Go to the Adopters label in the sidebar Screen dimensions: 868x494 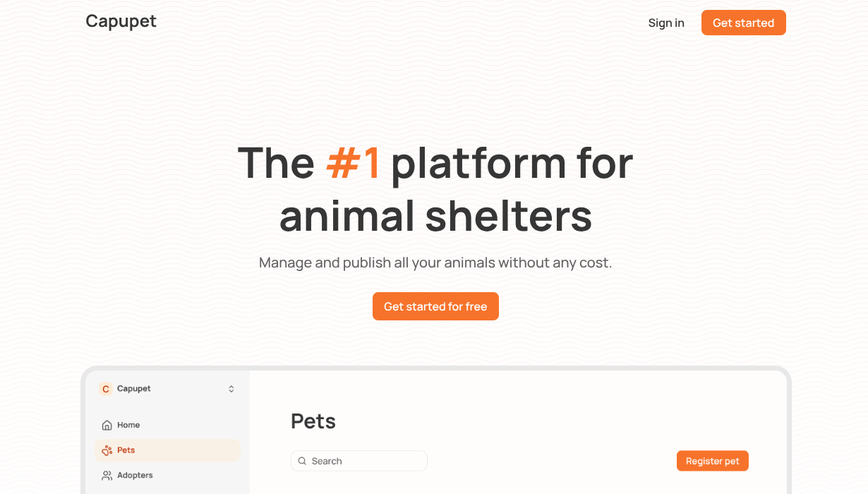click(x=135, y=476)
